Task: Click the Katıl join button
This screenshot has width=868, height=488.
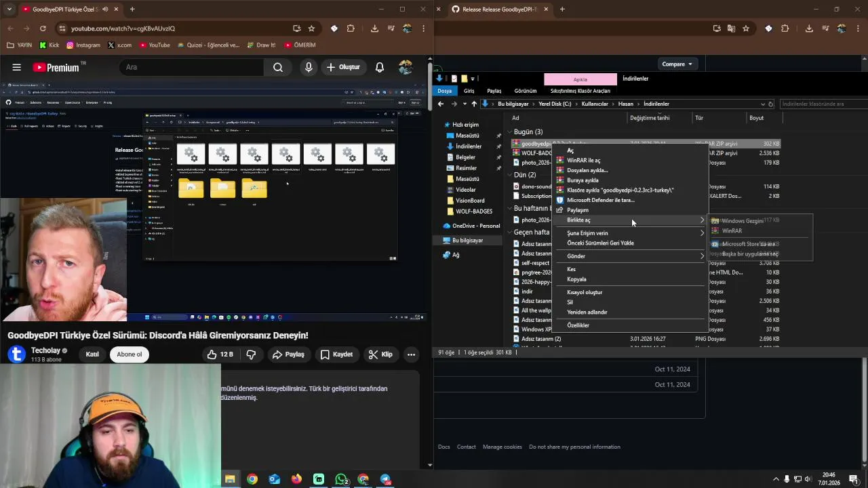Action: point(92,354)
